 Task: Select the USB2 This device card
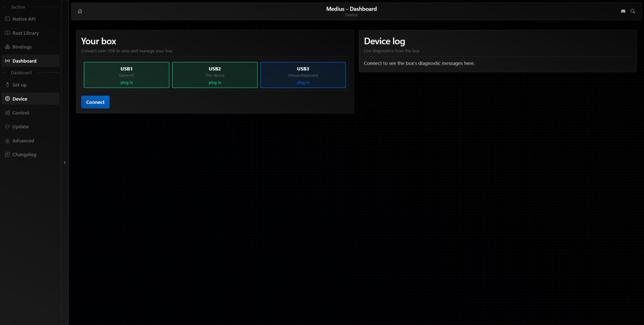point(215,75)
